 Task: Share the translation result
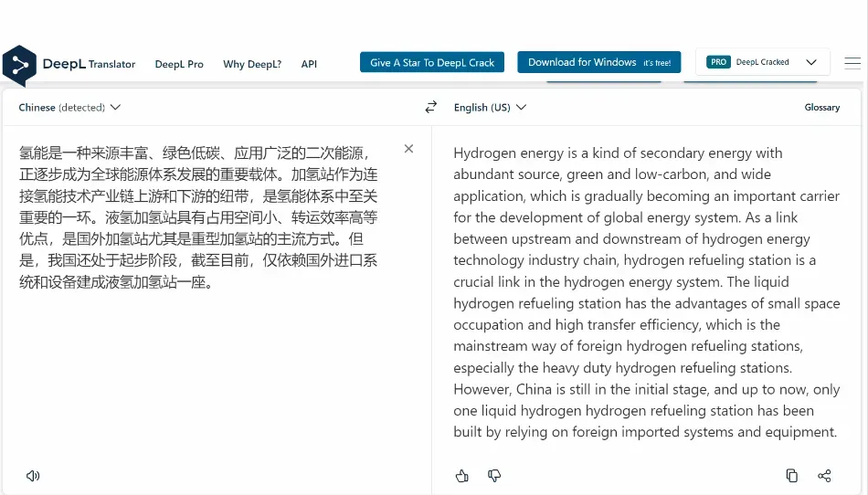click(824, 476)
